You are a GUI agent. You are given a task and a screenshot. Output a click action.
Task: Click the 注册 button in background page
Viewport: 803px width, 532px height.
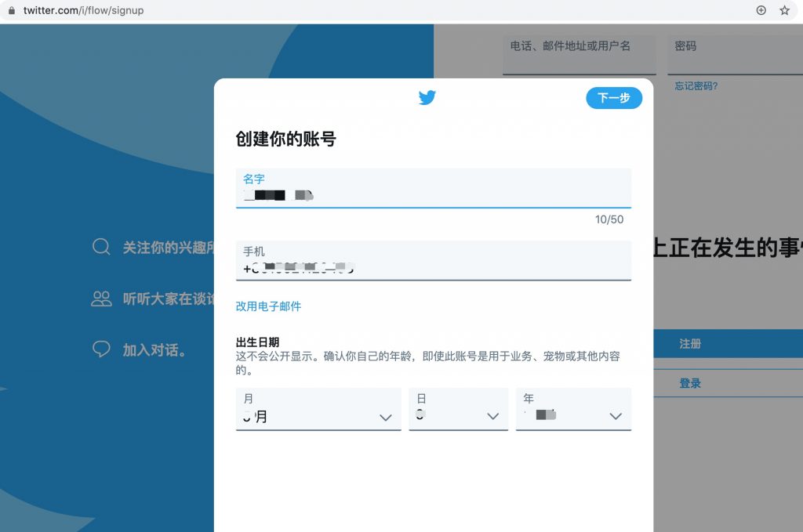coord(729,344)
